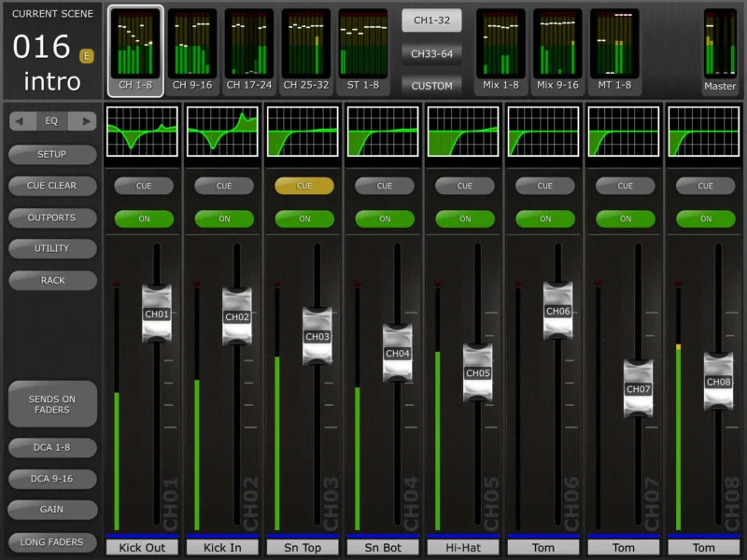Open the Sn Bot EQ graph
This screenshot has width=747, height=560.
click(x=383, y=132)
